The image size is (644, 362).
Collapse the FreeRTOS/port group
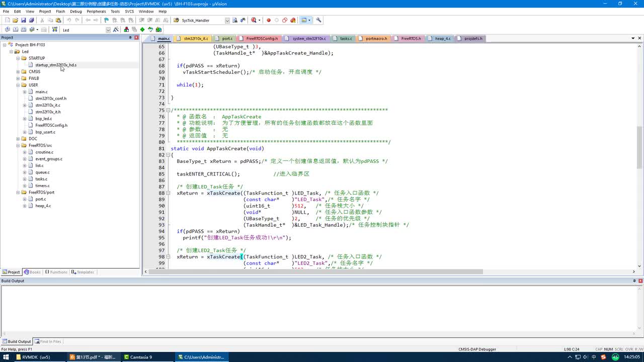point(18,192)
